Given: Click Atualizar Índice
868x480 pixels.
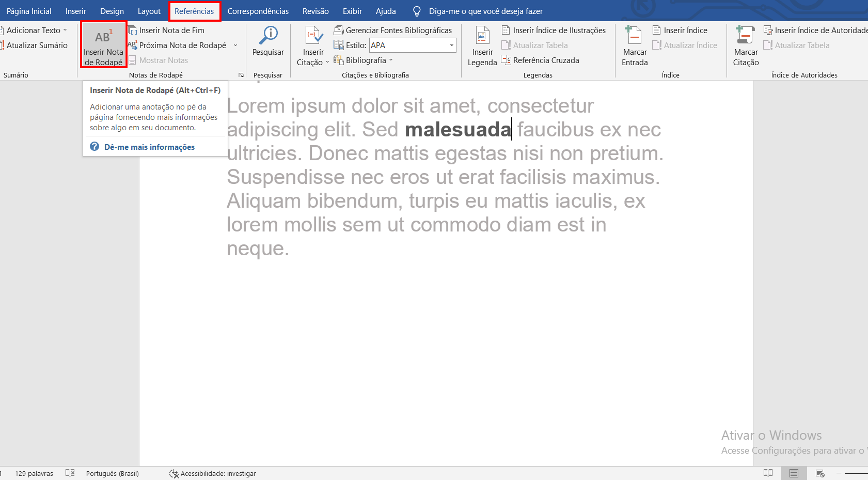Looking at the screenshot, I should pos(685,45).
